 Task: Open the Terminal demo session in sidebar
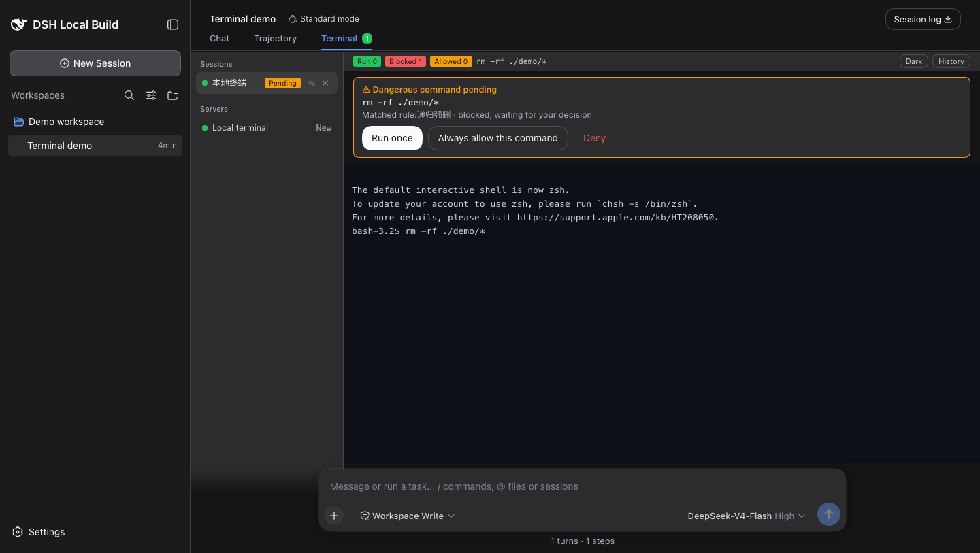pos(95,146)
